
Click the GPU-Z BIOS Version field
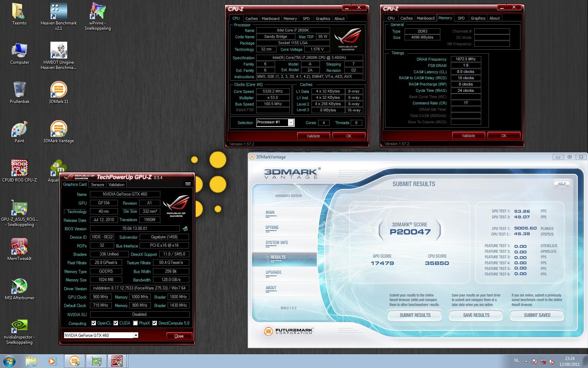tap(135, 229)
